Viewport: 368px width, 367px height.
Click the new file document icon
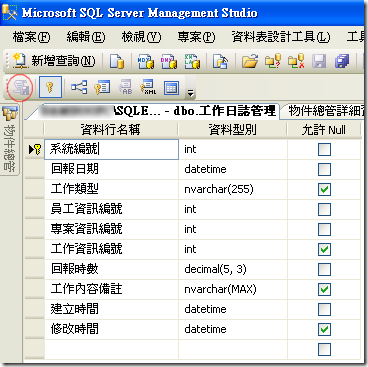tap(117, 61)
